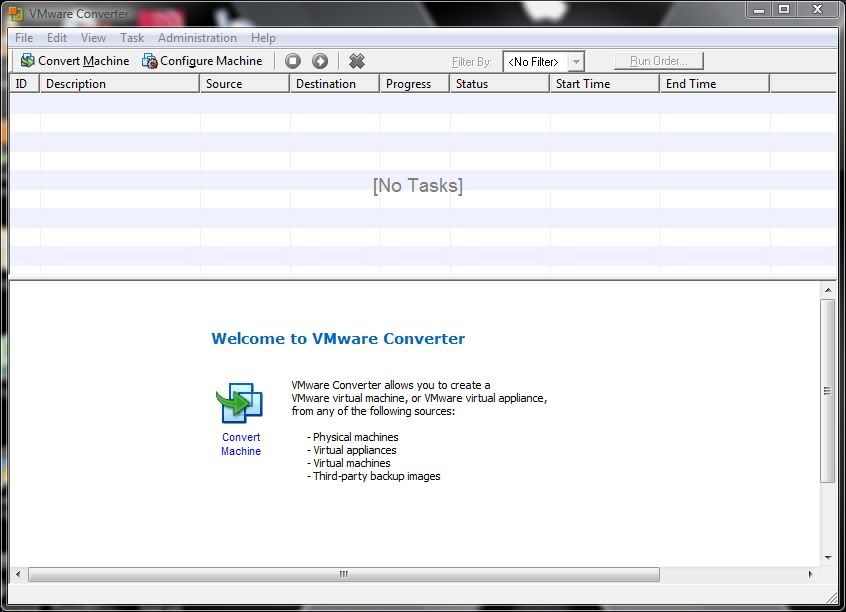Click the vertical scrollbar thumb
846x612 pixels.
click(x=828, y=391)
